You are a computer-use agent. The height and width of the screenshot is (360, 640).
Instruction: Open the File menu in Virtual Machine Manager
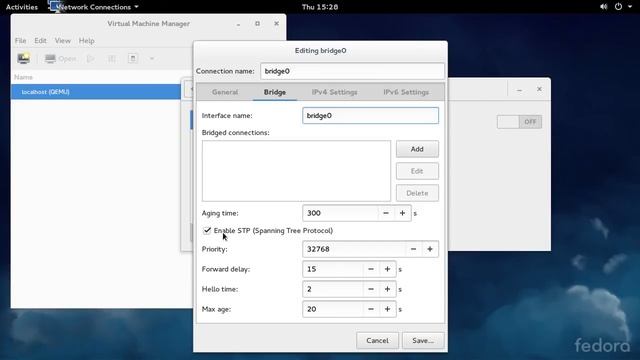20,41
